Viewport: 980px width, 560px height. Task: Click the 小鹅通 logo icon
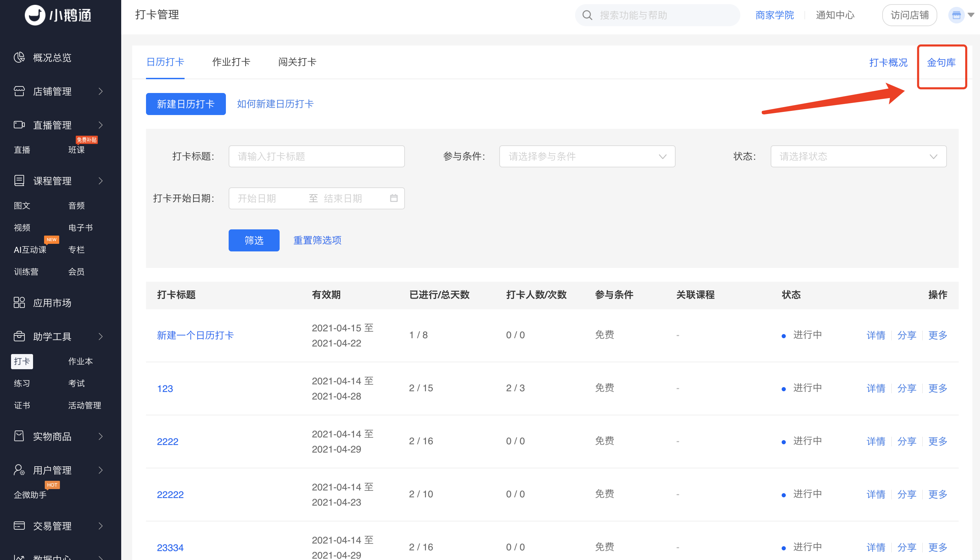pyautogui.click(x=34, y=15)
